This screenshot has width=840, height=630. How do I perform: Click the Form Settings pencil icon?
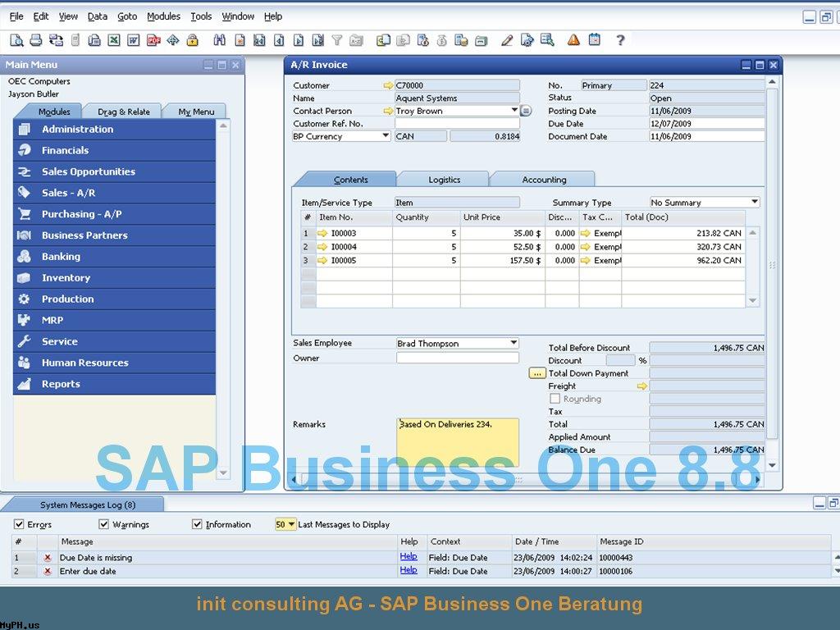click(507, 40)
